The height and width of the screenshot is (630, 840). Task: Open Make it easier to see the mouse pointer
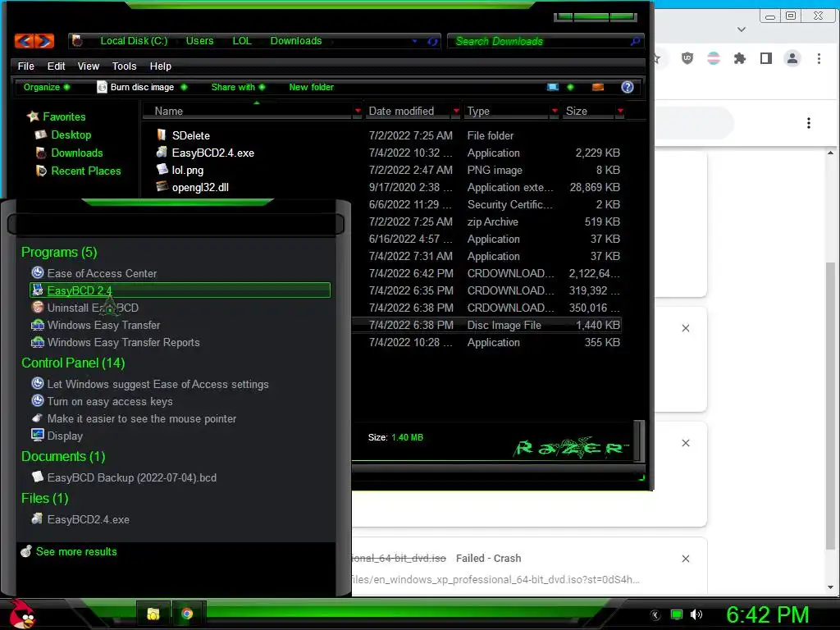[141, 419]
